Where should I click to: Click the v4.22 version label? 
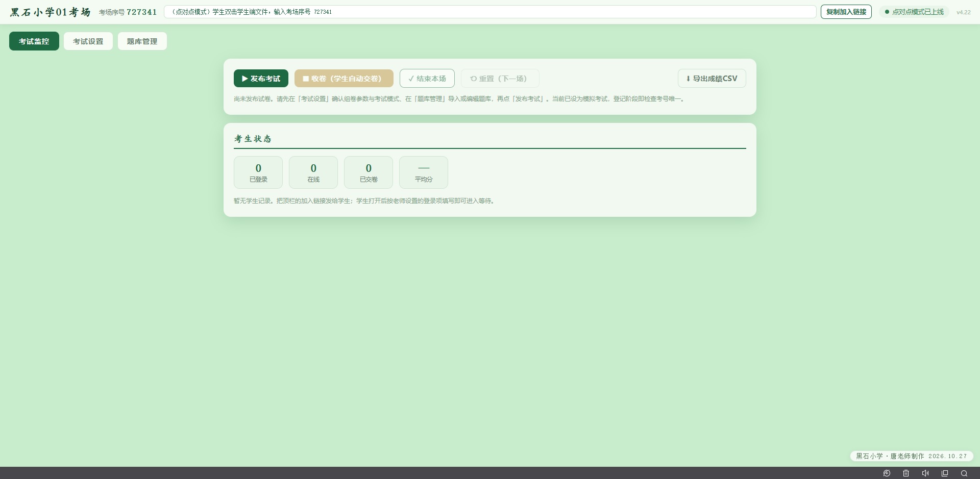(x=964, y=12)
